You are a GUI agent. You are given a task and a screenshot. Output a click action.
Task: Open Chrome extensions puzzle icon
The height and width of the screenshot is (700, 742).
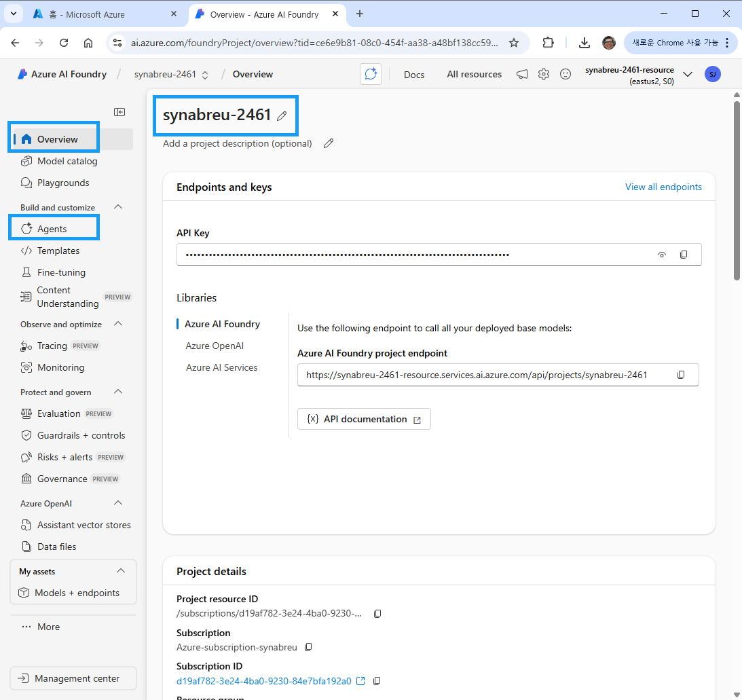548,43
